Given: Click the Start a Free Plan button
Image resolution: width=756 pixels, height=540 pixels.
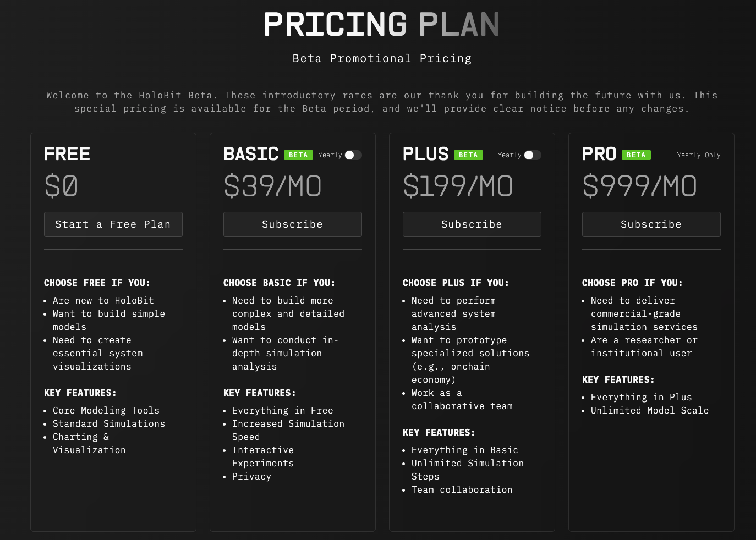Looking at the screenshot, I should point(113,224).
